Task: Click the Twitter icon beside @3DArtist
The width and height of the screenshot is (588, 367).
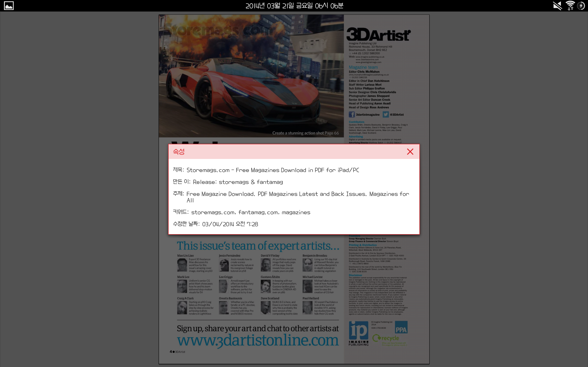Action: pos(385,114)
